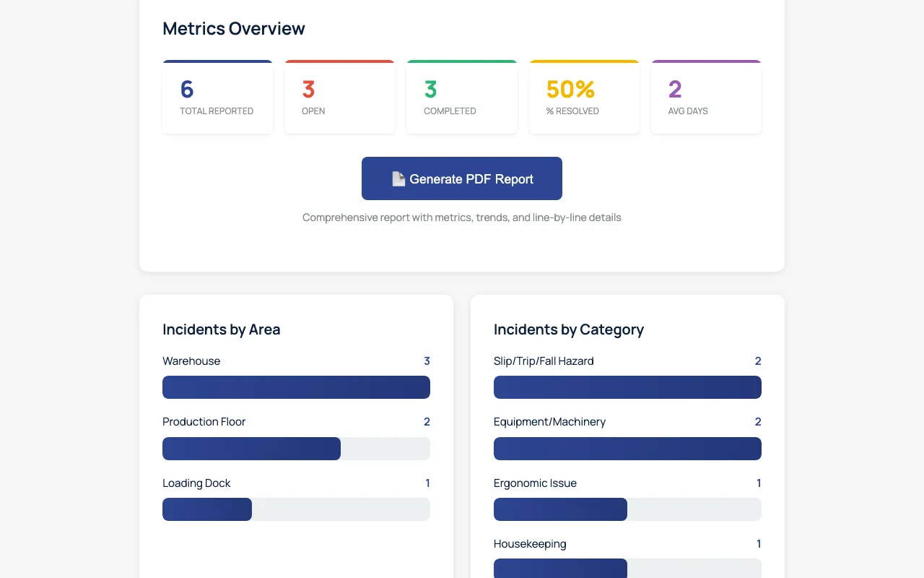Click the count 1 beside Loading Dock
924x578 pixels.
[427, 483]
